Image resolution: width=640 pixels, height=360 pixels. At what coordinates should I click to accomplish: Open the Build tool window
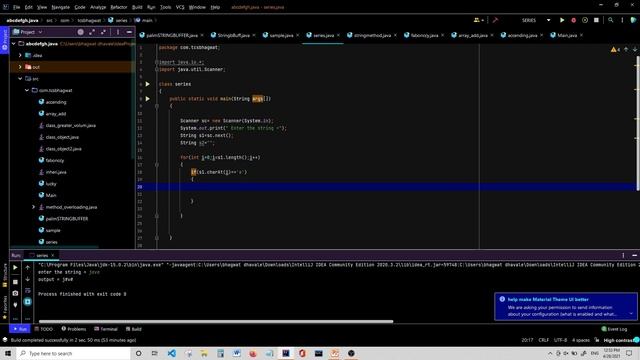click(134, 329)
